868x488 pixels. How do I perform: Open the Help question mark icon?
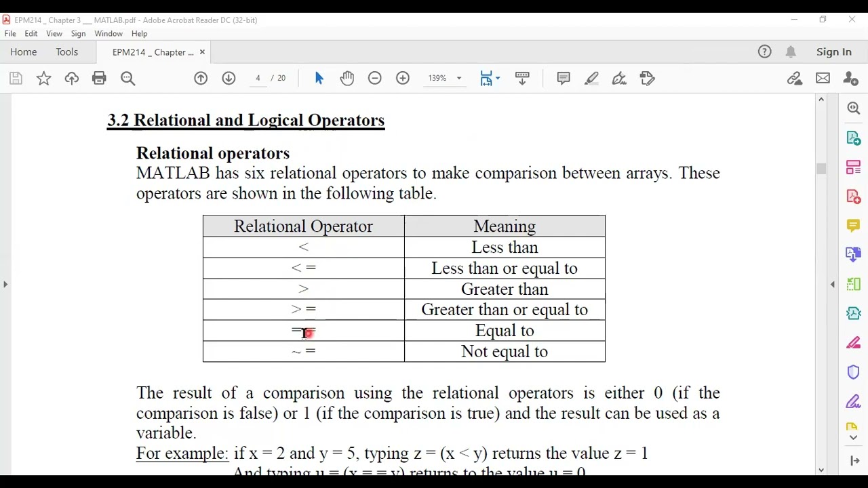pyautogui.click(x=764, y=52)
